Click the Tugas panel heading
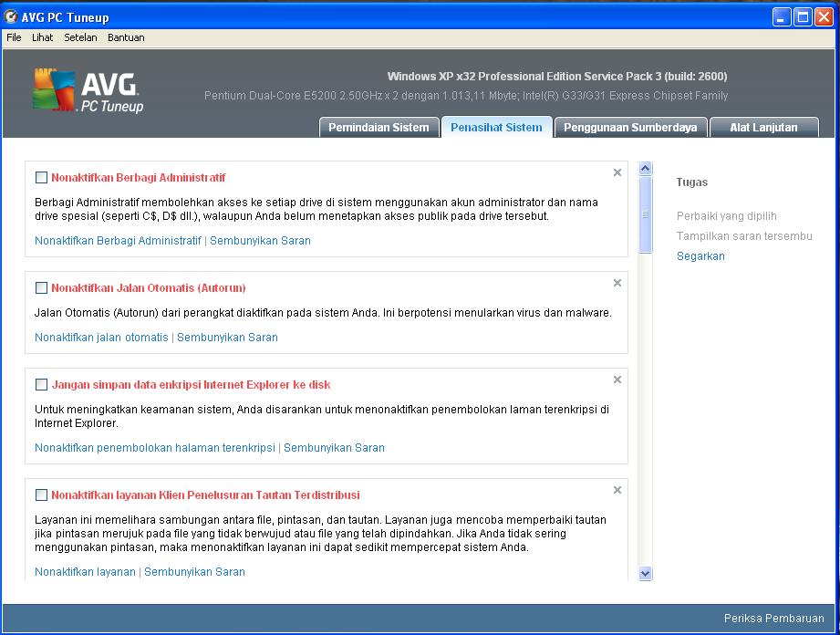Viewport: 840px width, 635px height. tap(692, 182)
